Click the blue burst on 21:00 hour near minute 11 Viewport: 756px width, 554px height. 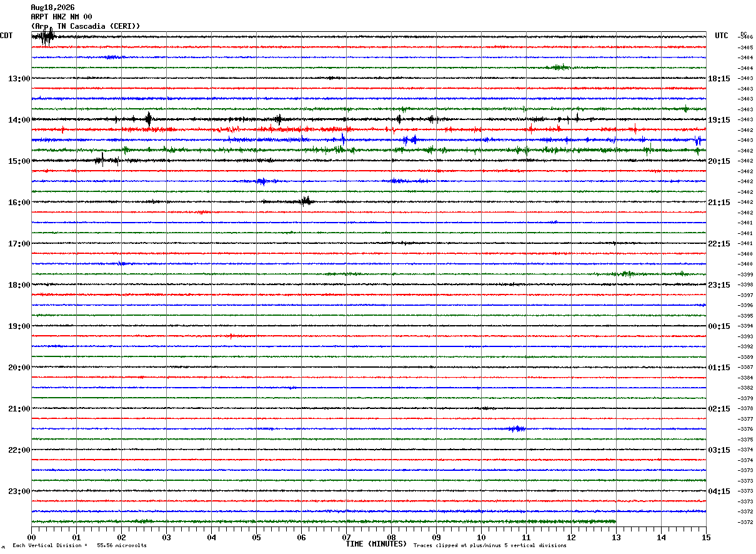point(517,428)
